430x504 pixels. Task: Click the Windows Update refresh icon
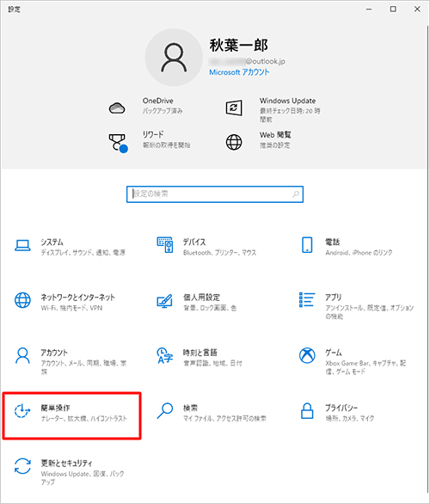click(x=234, y=108)
